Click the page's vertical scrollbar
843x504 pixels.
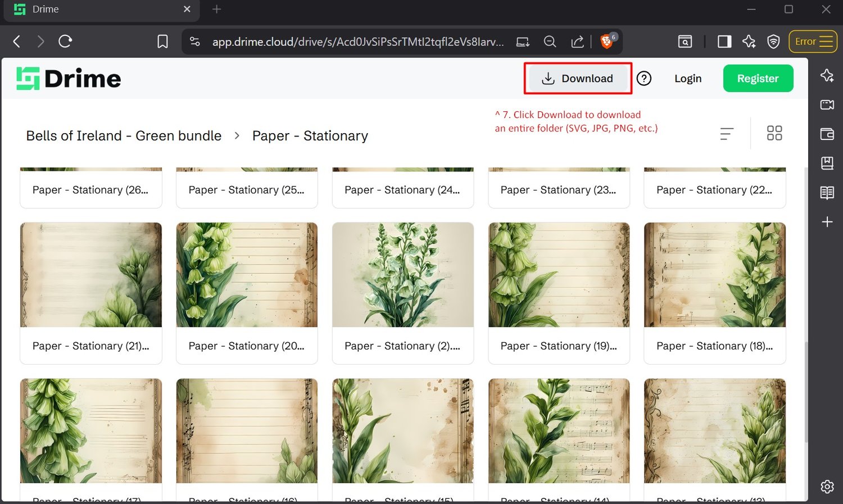tap(805, 392)
